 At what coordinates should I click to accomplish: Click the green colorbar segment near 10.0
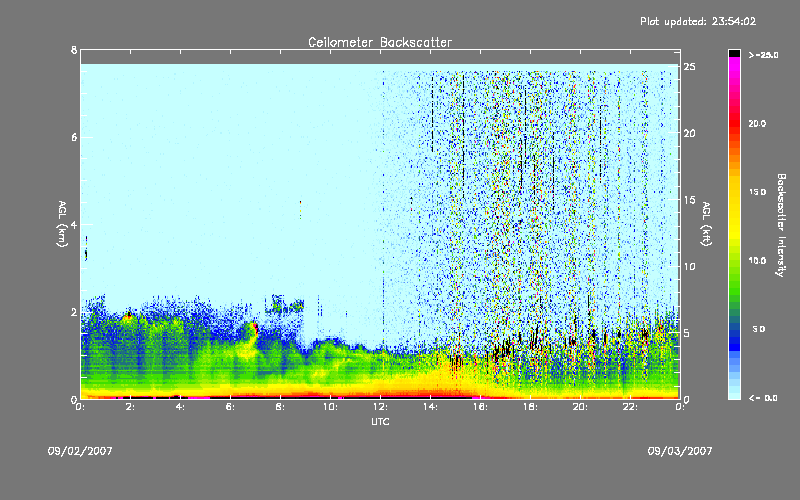coord(734,263)
